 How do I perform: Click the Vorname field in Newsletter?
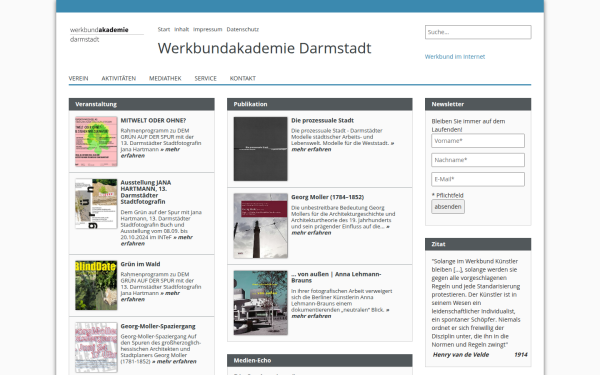coord(478,141)
